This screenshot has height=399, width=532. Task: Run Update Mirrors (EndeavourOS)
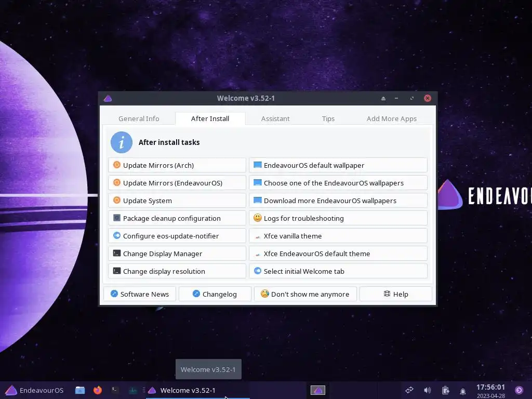pos(177,183)
